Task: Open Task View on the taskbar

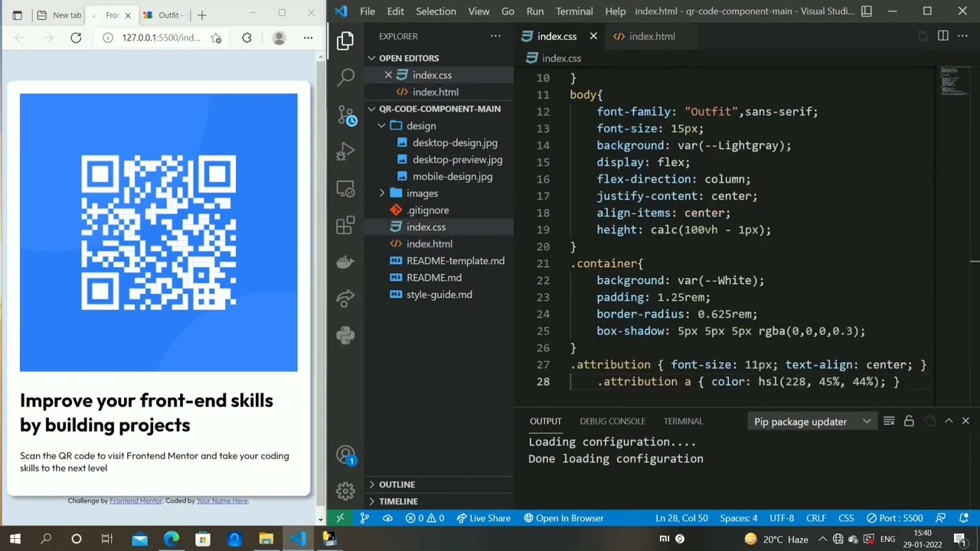Action: (x=107, y=539)
